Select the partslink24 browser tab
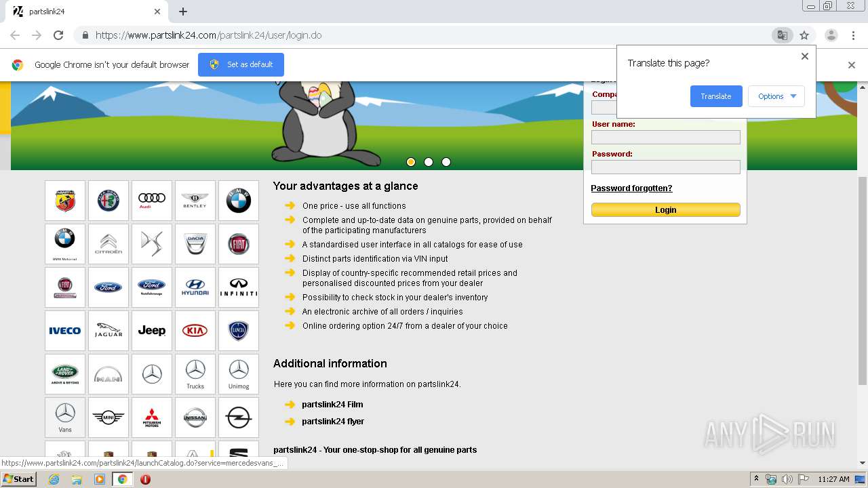The width and height of the screenshot is (868, 488). pyautogui.click(x=87, y=12)
